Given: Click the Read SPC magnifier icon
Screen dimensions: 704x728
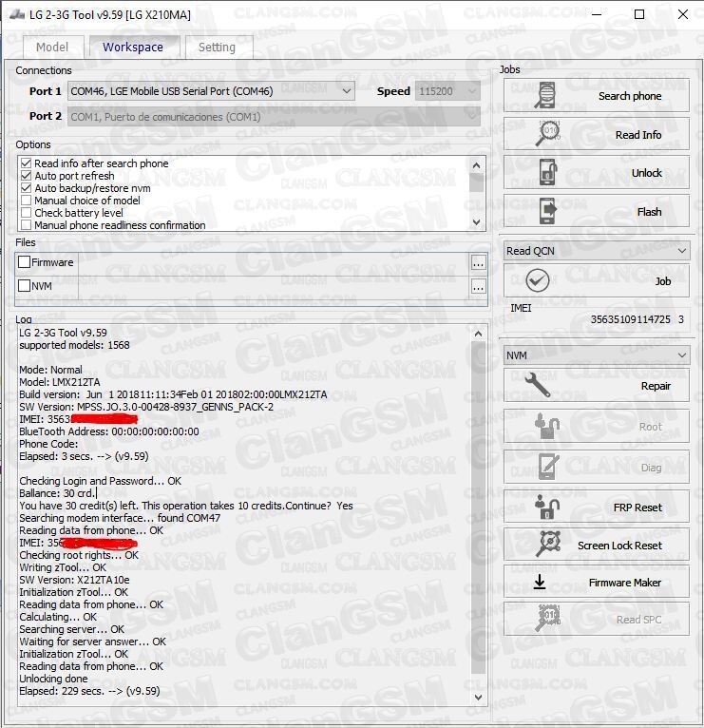Looking at the screenshot, I should [x=547, y=619].
